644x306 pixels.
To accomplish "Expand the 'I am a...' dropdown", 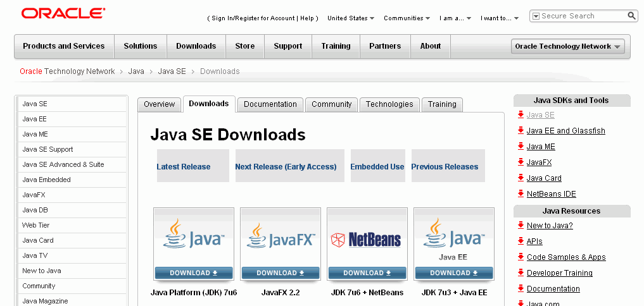I will point(455,18).
